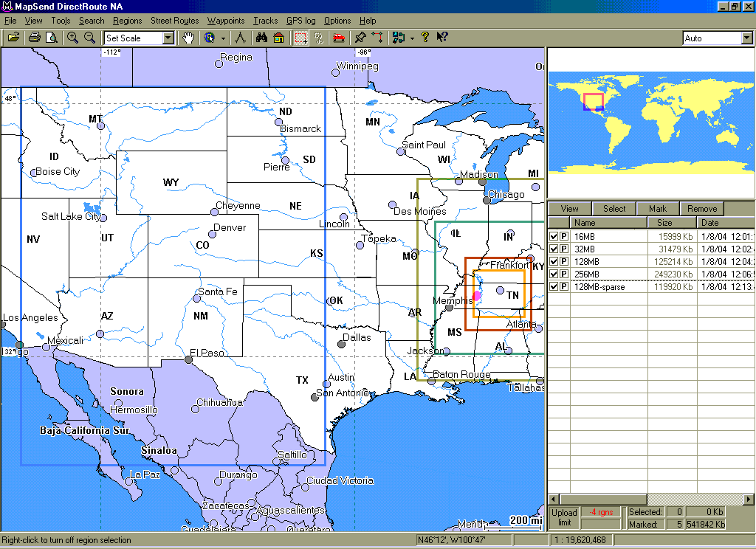Viewport: 756px width, 549px height.
Task: Click the Remove button in regions panel
Action: point(702,209)
